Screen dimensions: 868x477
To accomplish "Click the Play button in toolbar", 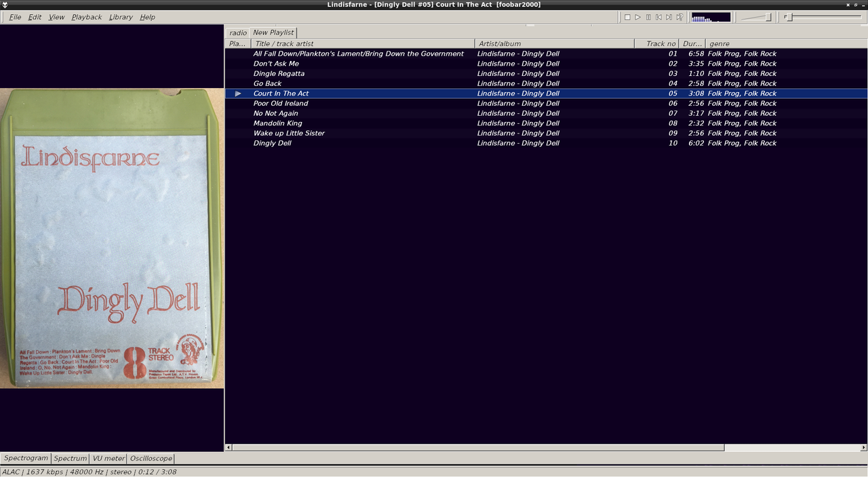I will click(x=637, y=17).
